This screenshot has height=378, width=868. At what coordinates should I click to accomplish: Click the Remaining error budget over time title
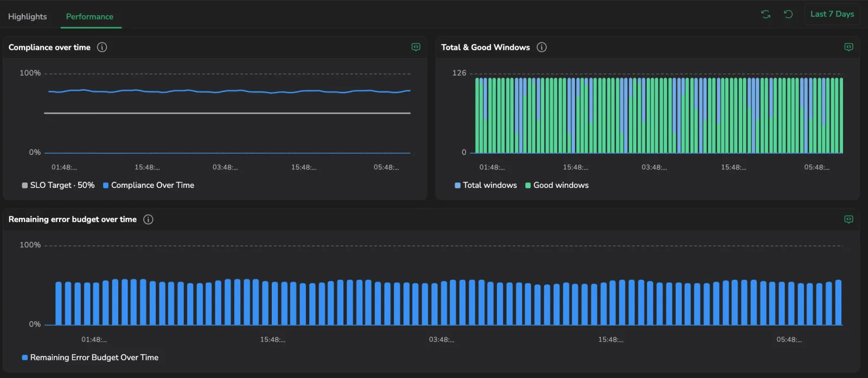(x=73, y=219)
